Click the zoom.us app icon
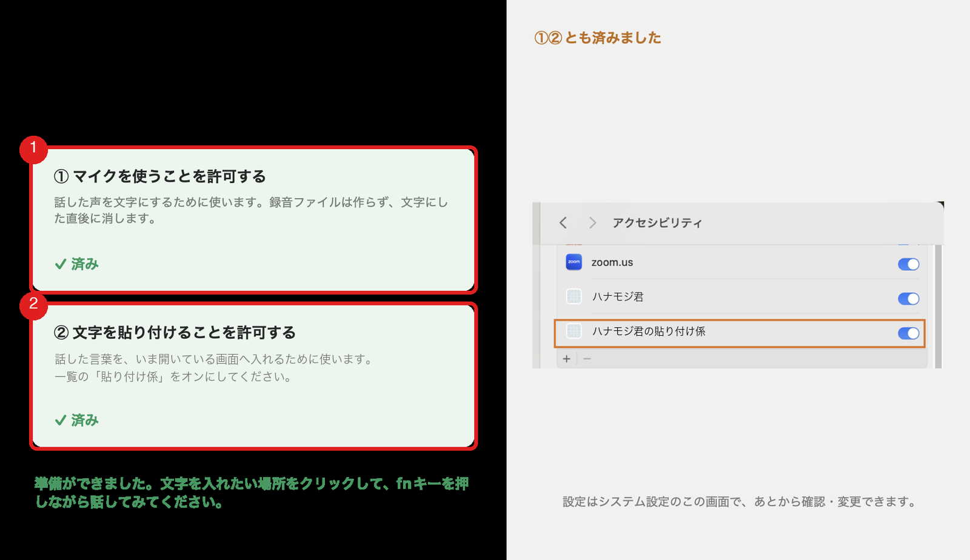This screenshot has width=970, height=560. tap(574, 262)
